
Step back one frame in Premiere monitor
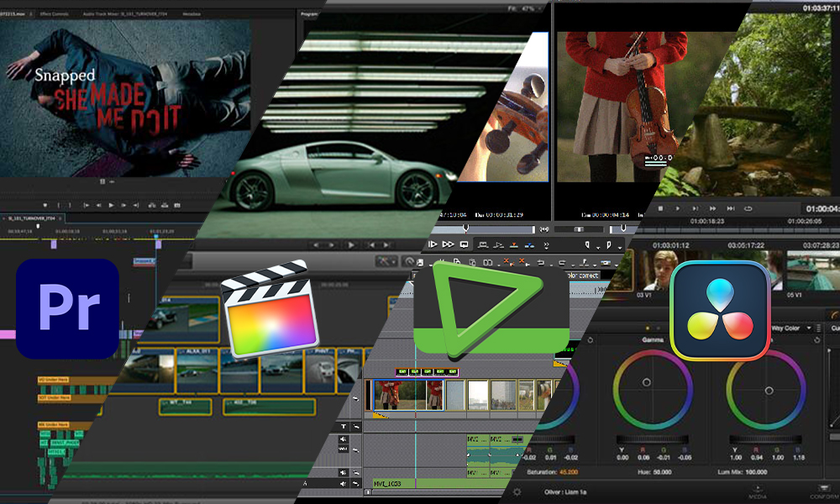coord(98,205)
